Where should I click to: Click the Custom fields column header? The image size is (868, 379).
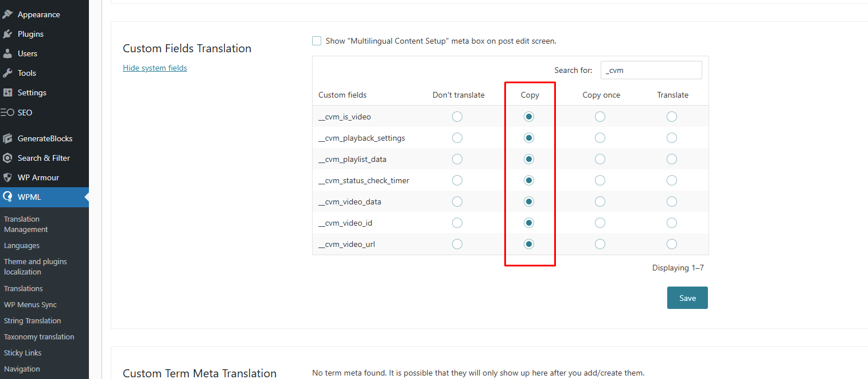(x=342, y=95)
